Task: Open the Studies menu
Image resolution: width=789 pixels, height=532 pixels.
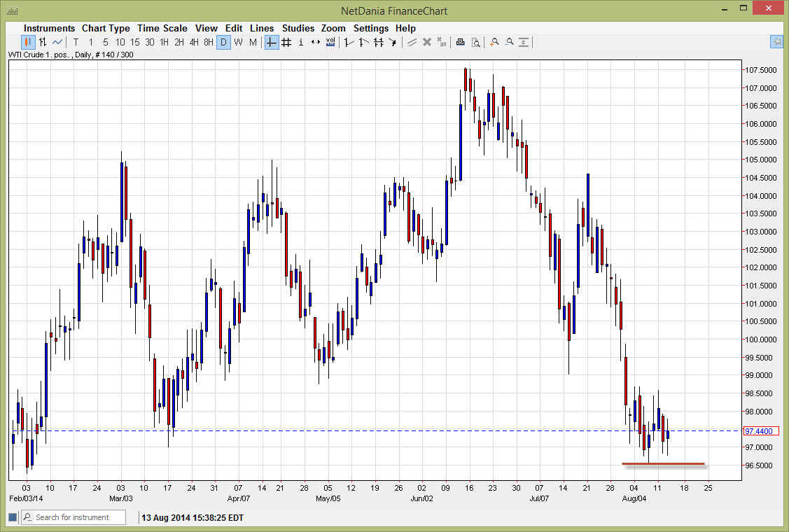Action: point(298,28)
